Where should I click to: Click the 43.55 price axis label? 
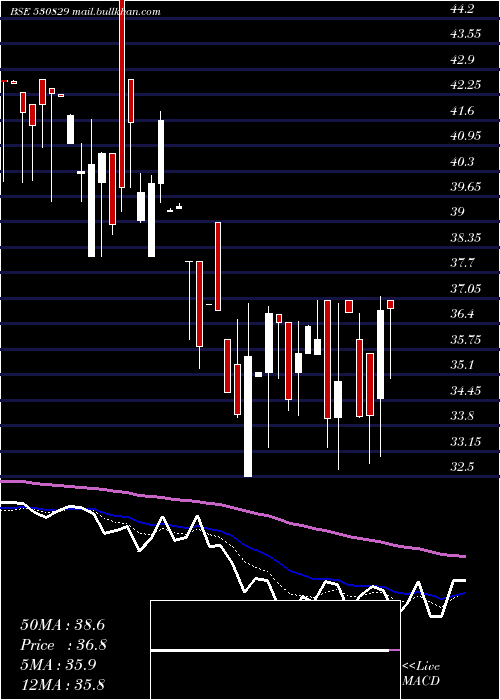(466, 34)
